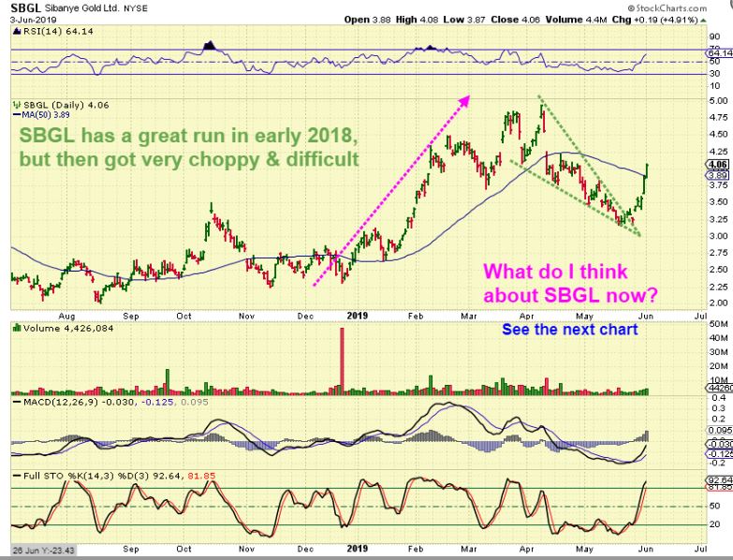
Task: Click the Low 3.87 value
Action: click(464, 20)
